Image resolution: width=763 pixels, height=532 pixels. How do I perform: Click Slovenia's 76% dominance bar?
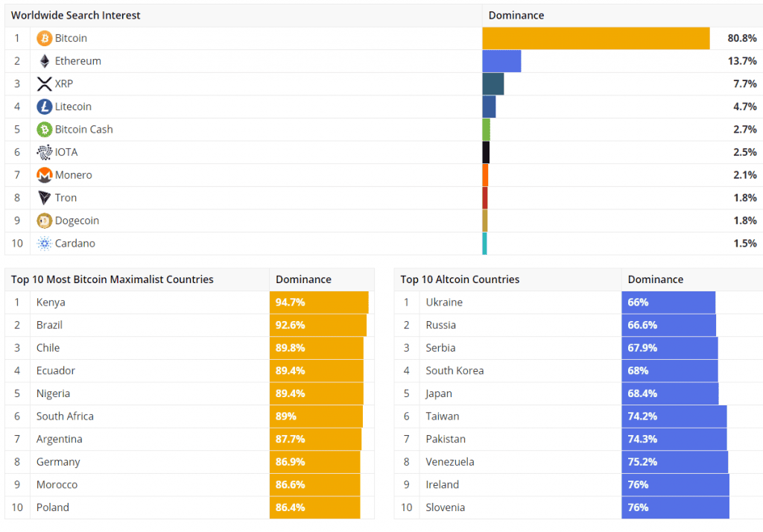coord(675,507)
